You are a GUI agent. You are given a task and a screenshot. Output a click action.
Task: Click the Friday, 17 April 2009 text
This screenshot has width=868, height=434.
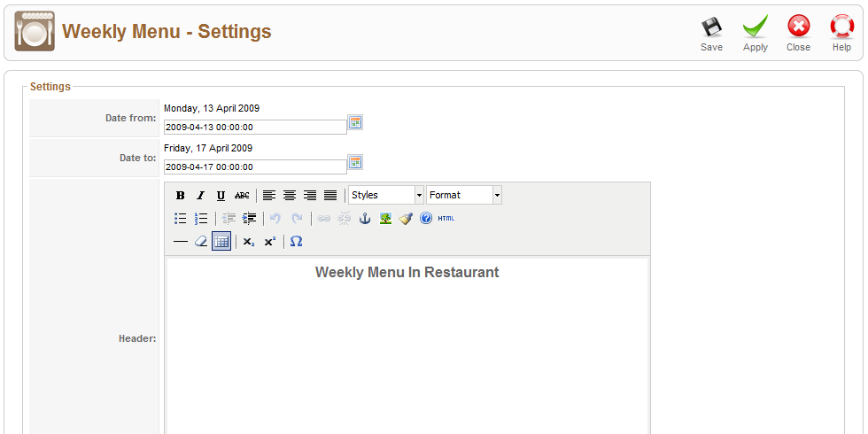coord(208,149)
